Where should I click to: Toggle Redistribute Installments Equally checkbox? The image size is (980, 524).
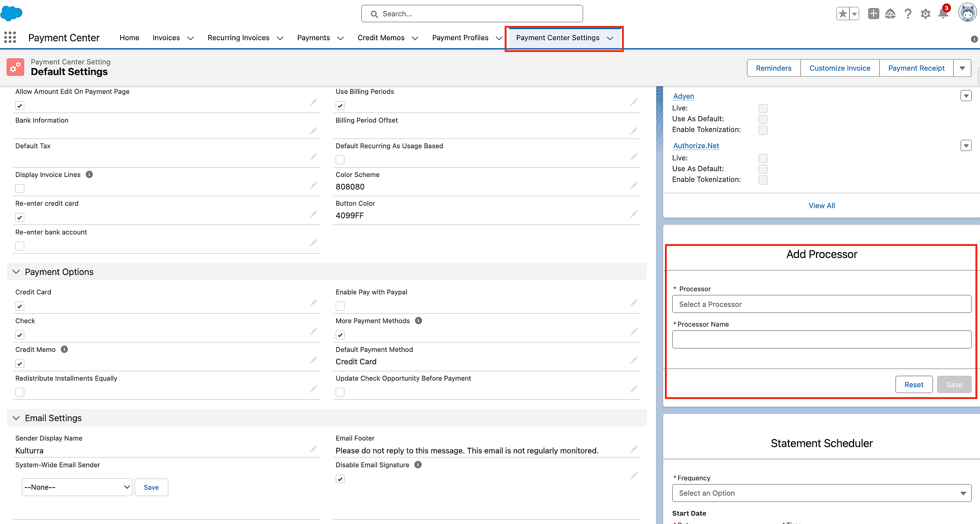pos(20,392)
